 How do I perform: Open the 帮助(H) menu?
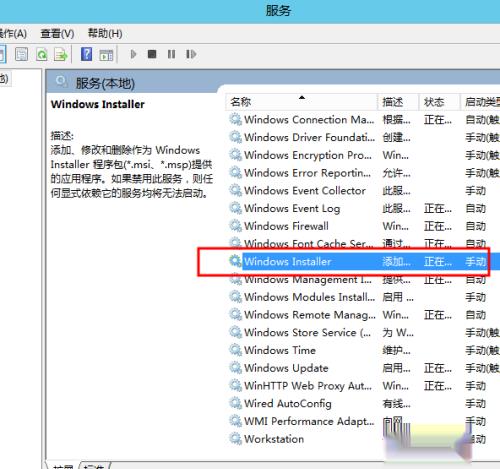point(105,34)
